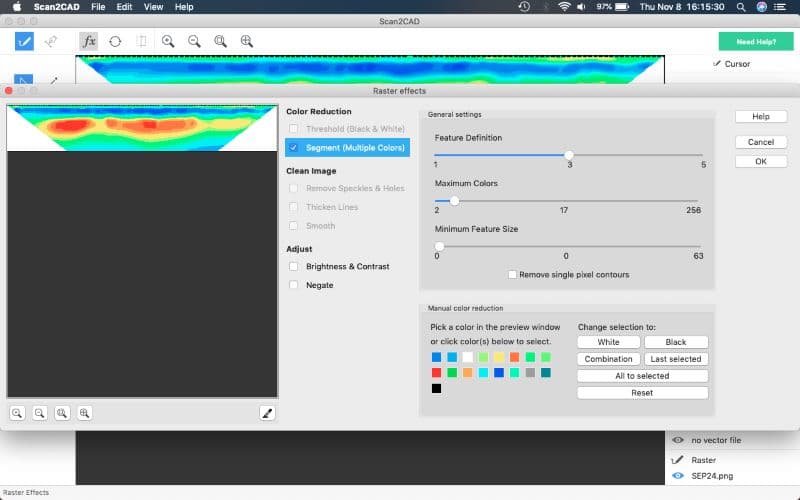Open the File menu
The width and height of the screenshot is (800, 500).
(98, 7)
